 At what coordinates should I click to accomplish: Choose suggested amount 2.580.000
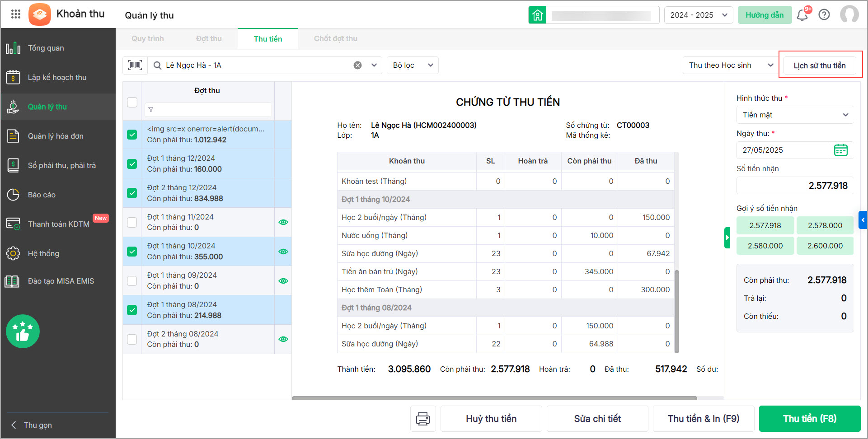click(x=765, y=246)
